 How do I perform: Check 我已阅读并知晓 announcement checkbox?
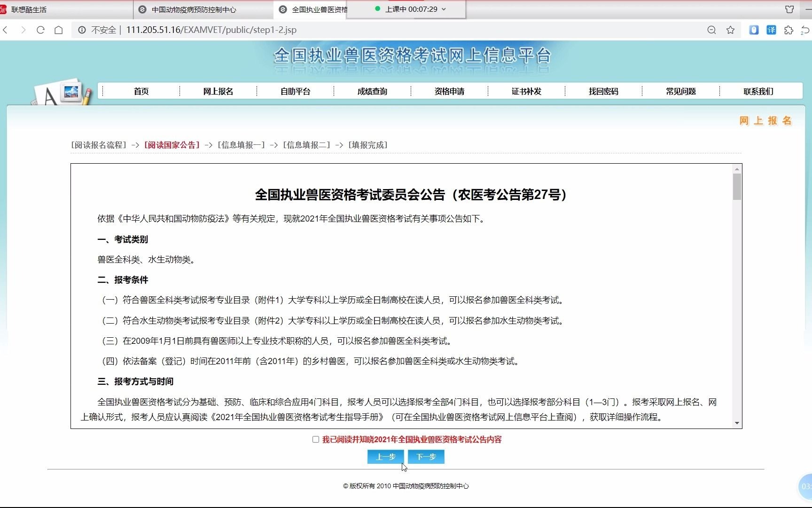point(316,439)
